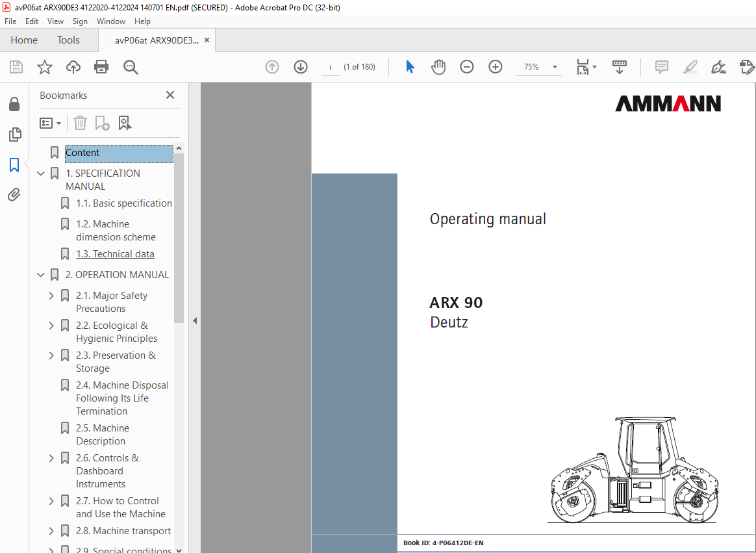The width and height of the screenshot is (756, 553).
Task: Switch to the Home tab
Action: [24, 40]
